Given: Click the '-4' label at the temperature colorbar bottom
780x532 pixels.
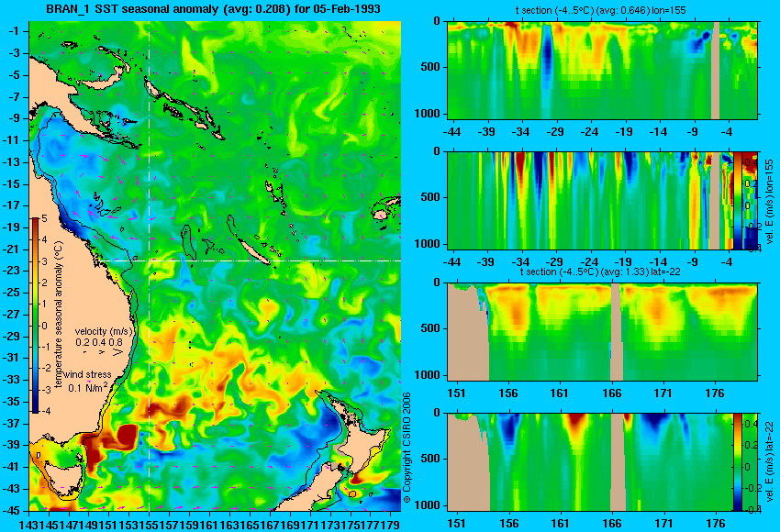Looking at the screenshot, I should (x=44, y=411).
